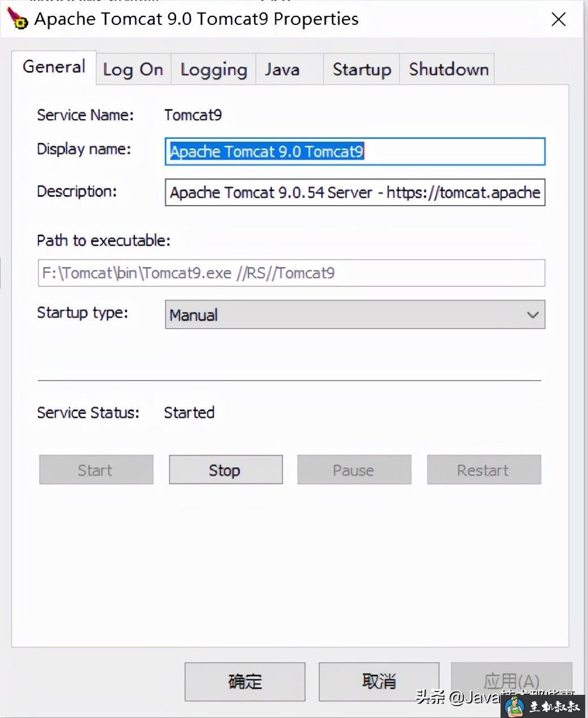Image resolution: width=588 pixels, height=718 pixels.
Task: Cancel with the 取消 button
Action: pos(379,681)
